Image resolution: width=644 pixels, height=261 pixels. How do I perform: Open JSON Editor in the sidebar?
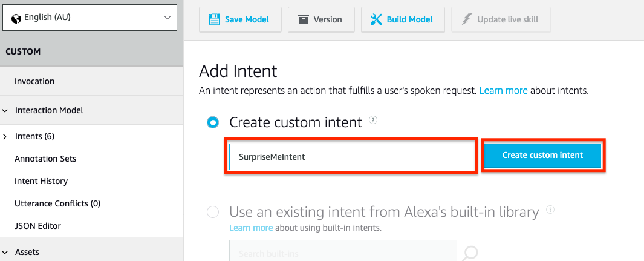click(x=37, y=226)
